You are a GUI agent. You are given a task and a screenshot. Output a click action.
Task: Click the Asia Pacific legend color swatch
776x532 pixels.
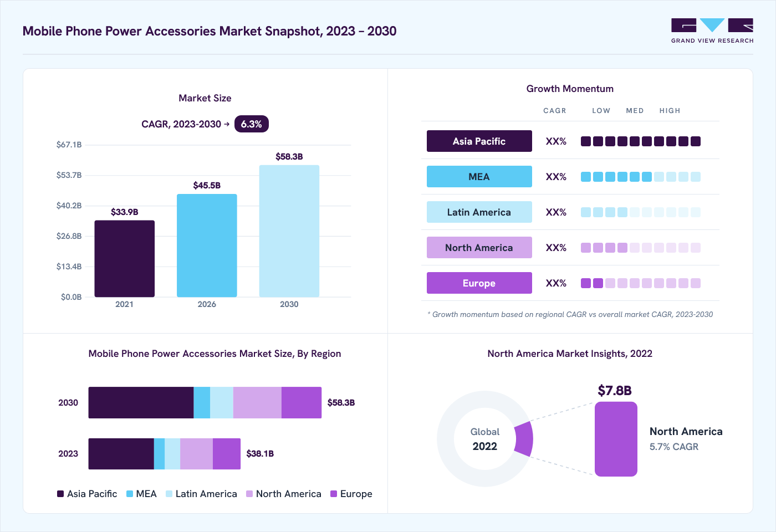pyautogui.click(x=60, y=494)
